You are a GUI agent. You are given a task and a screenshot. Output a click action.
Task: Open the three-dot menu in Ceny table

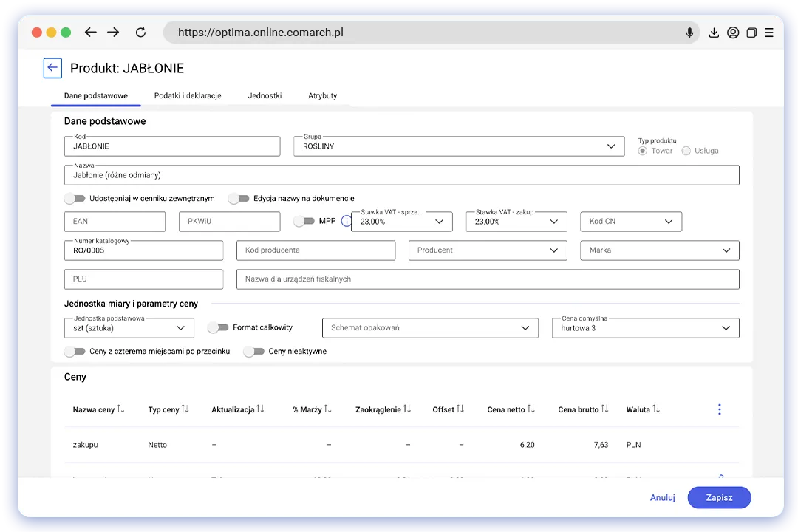click(719, 409)
